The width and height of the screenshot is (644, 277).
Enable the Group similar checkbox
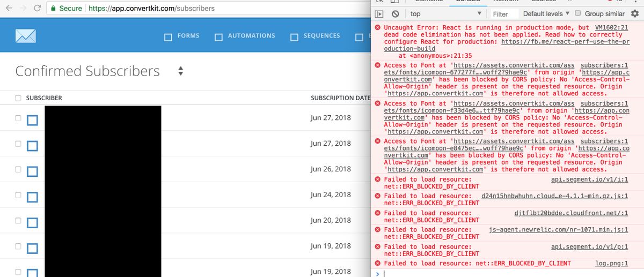577,14
